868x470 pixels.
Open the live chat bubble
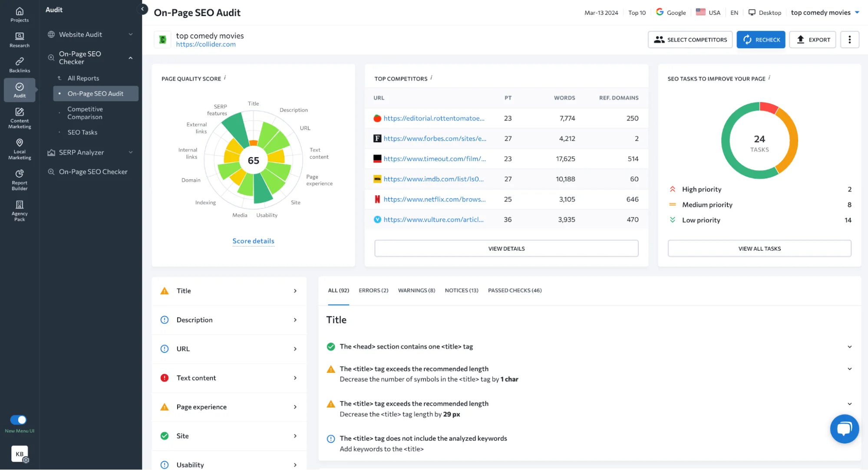coord(844,429)
